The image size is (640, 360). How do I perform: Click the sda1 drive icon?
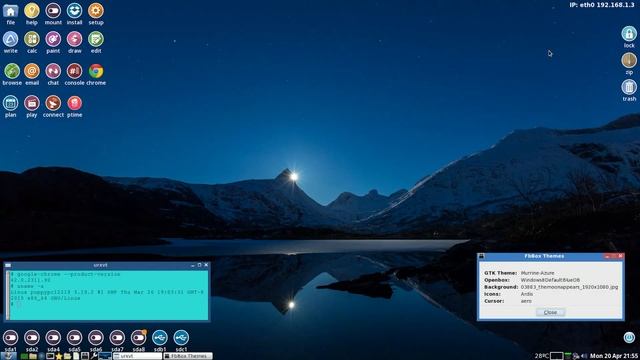coord(11,338)
